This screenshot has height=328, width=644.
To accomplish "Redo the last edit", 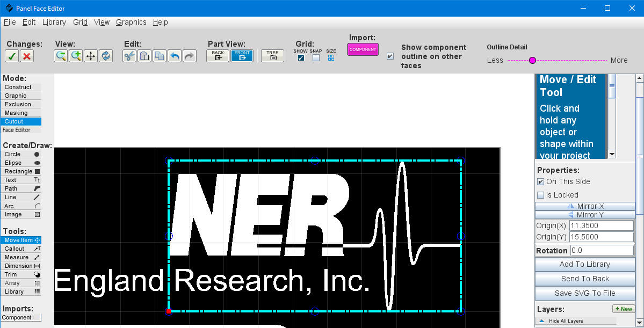I will [190, 56].
